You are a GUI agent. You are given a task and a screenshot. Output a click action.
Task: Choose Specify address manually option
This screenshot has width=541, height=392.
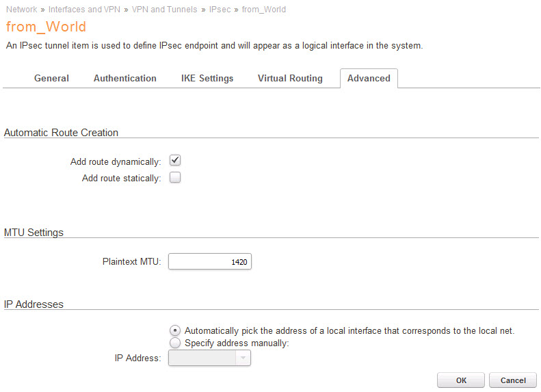[x=174, y=343]
